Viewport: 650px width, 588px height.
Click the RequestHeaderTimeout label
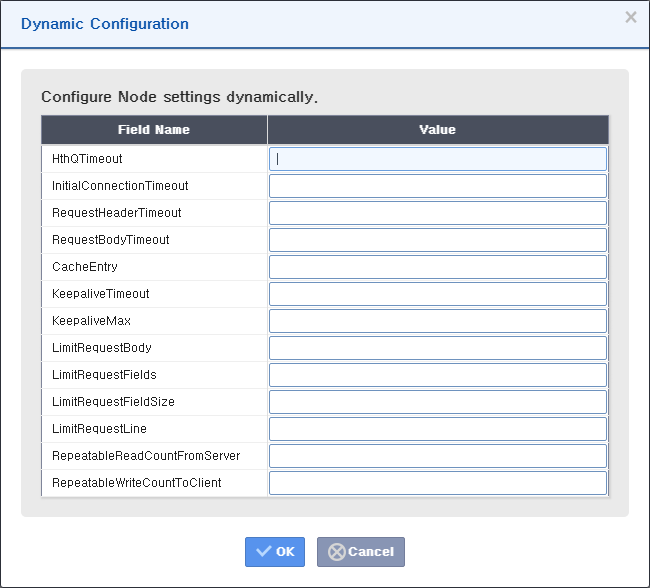click(116, 213)
